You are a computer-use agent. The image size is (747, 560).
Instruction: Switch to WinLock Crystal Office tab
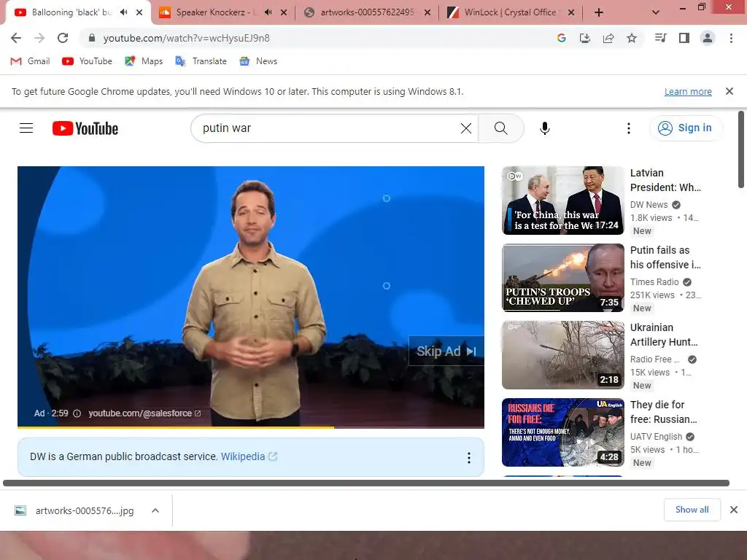pos(510,12)
